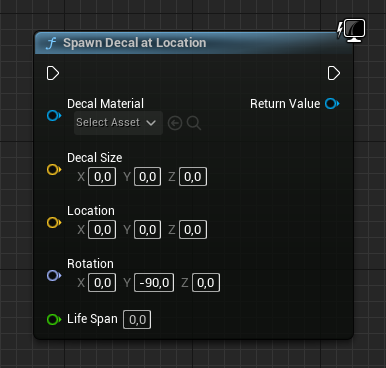Click the use selected asset arrow icon
This screenshot has width=386, height=368.
point(175,123)
